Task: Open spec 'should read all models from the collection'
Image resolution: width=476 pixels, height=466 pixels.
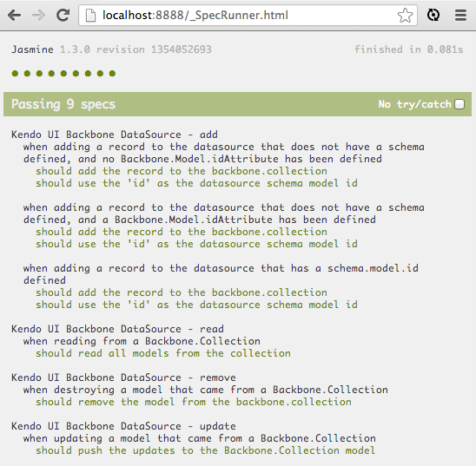Action: [x=163, y=353]
